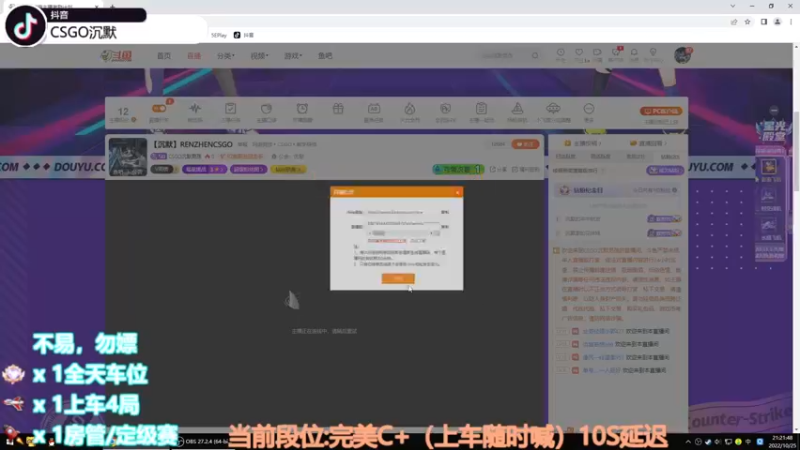Click the Douyu search input field
Image resolution: width=800 pixels, height=450 pixels.
[x=505, y=55]
